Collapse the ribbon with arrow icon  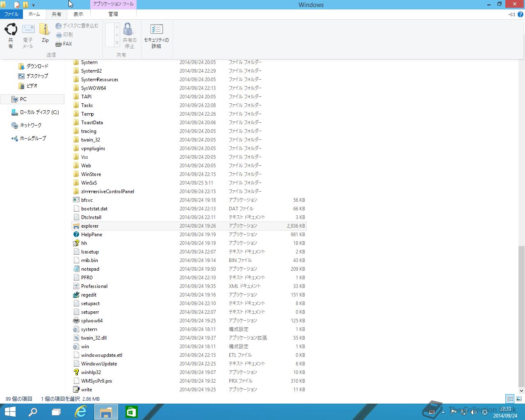pyautogui.click(x=511, y=14)
